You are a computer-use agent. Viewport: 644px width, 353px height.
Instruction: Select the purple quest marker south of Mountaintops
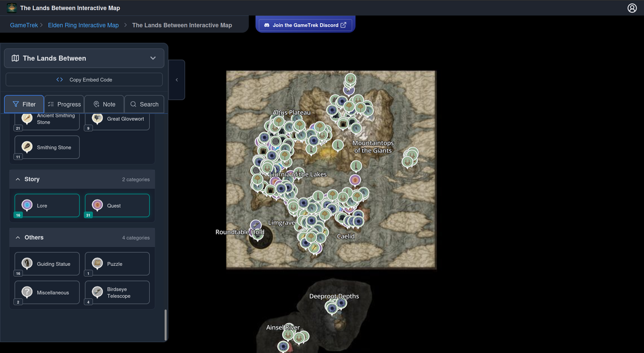(355, 180)
